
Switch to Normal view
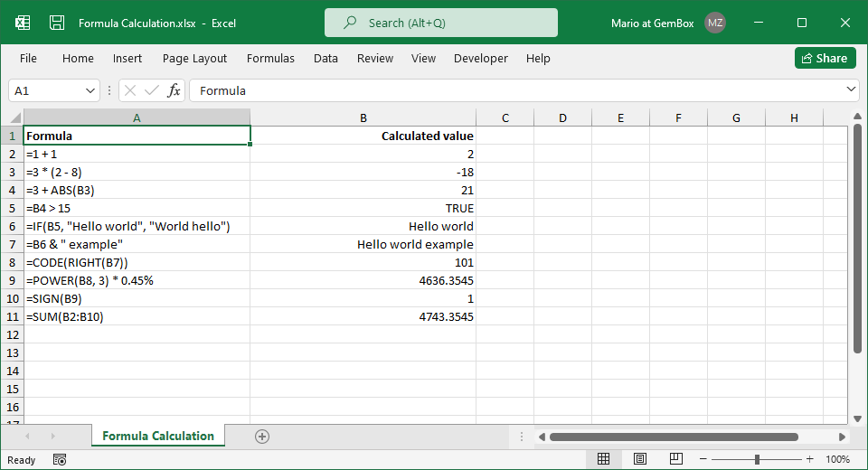pyautogui.click(x=604, y=459)
